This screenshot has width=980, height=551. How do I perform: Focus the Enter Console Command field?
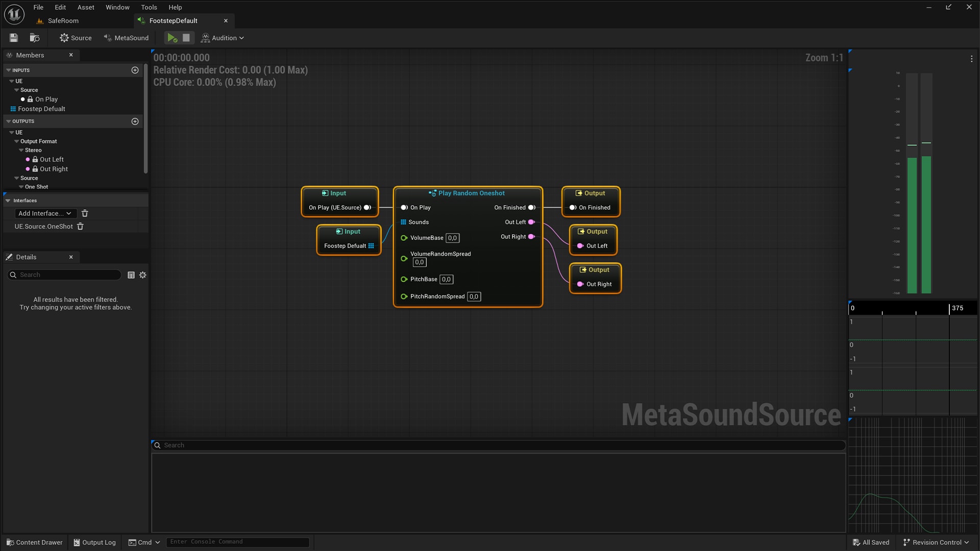tap(238, 542)
